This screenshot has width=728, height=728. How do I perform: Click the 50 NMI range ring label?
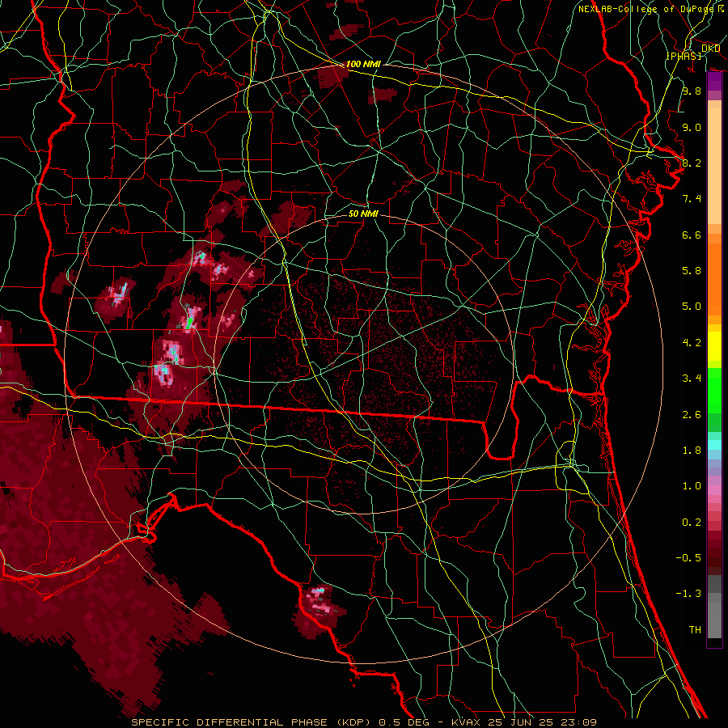[x=363, y=214]
